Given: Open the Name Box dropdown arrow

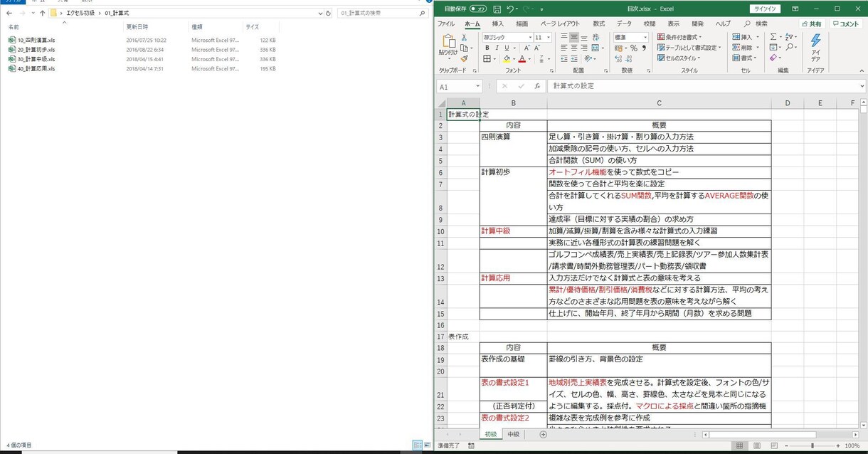Looking at the screenshot, I should [x=478, y=86].
